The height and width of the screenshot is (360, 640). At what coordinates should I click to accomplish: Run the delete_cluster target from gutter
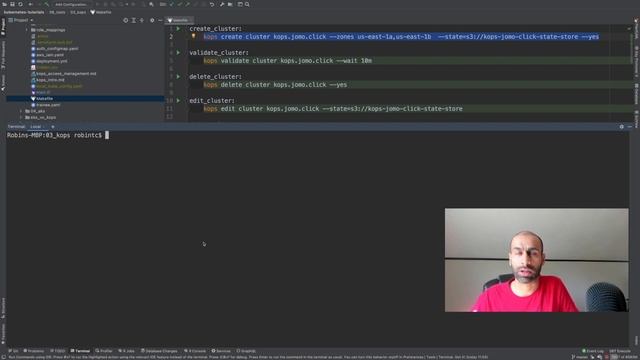(x=178, y=76)
